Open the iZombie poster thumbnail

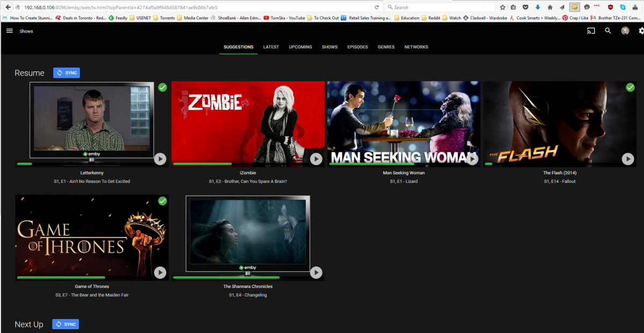pyautogui.click(x=248, y=124)
